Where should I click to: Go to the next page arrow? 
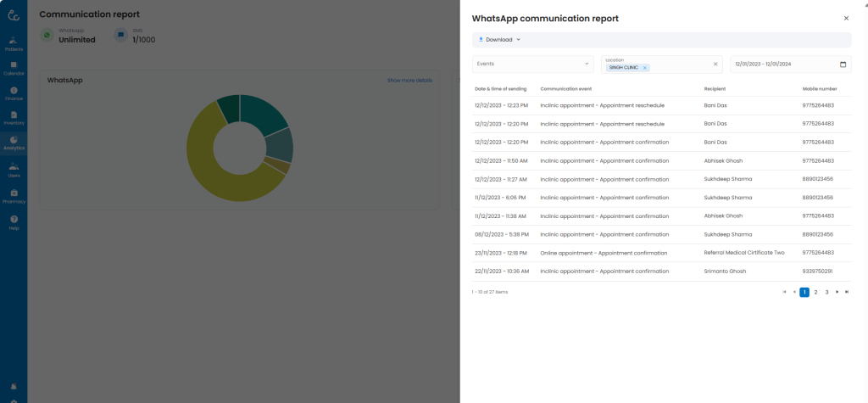pyautogui.click(x=837, y=292)
